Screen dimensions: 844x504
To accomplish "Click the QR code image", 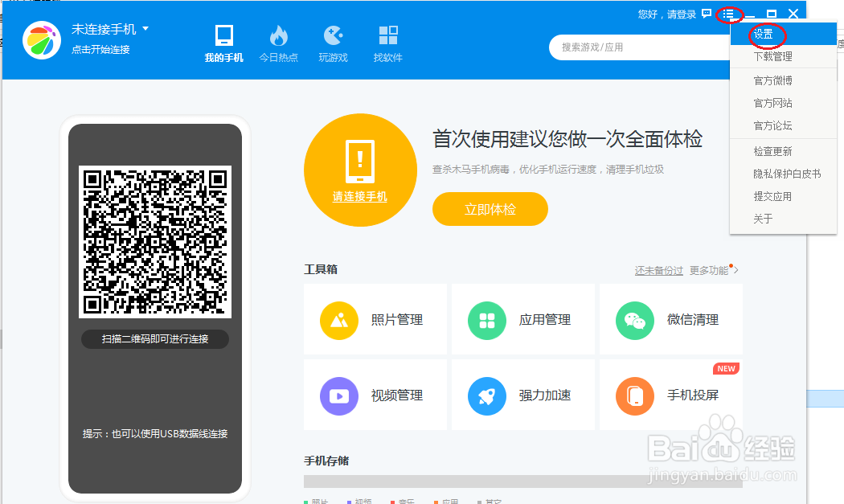I will click(155, 242).
